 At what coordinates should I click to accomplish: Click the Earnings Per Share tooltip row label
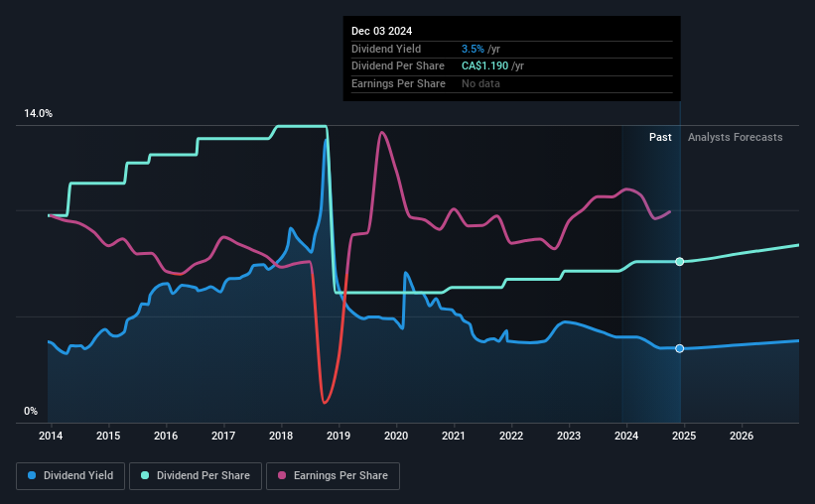[398, 83]
